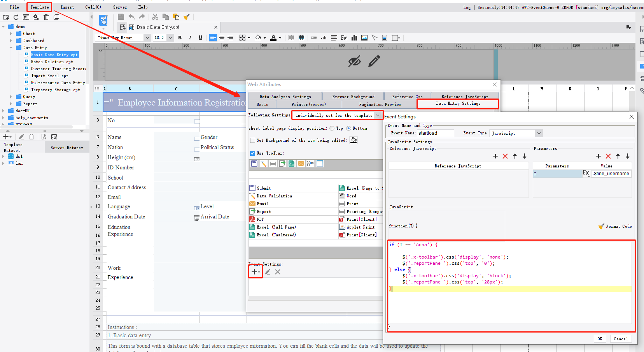Viewport: 644px width, 352px height.
Task: Enable the Use Toolbar checkbox
Action: click(253, 153)
